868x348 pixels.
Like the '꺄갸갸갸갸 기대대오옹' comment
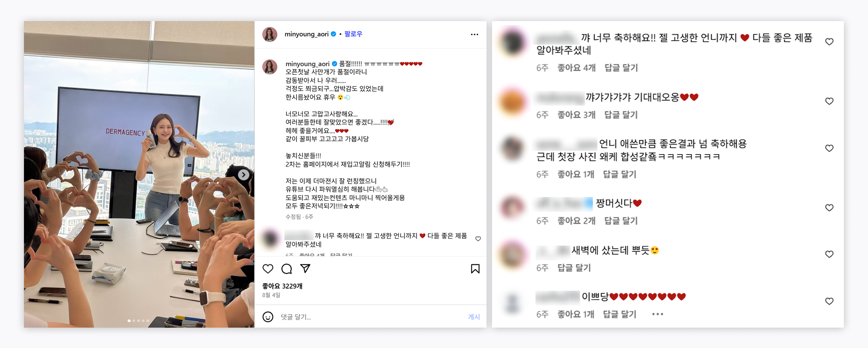(x=829, y=101)
